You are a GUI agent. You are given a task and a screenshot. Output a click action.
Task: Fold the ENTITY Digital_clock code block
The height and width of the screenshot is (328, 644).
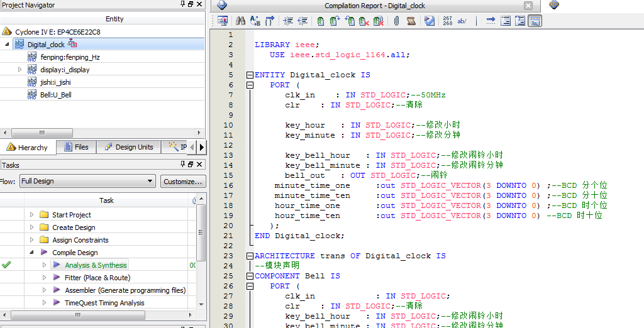tap(250, 75)
